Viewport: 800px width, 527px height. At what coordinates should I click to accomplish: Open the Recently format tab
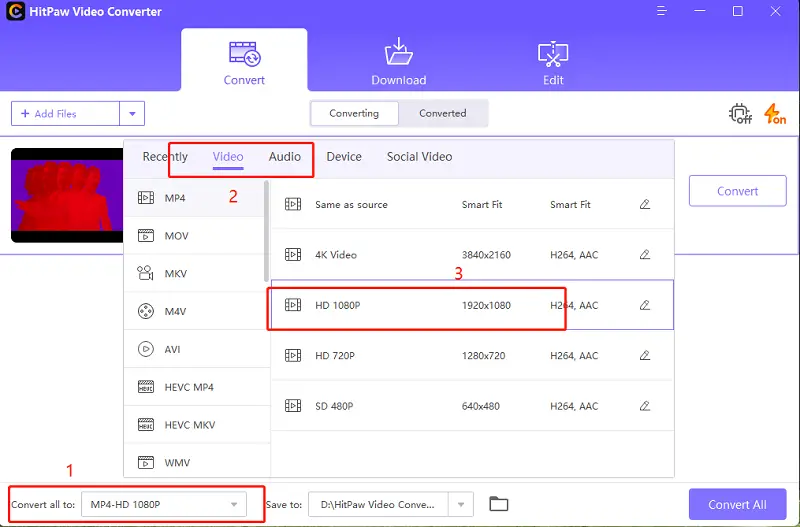[165, 157]
